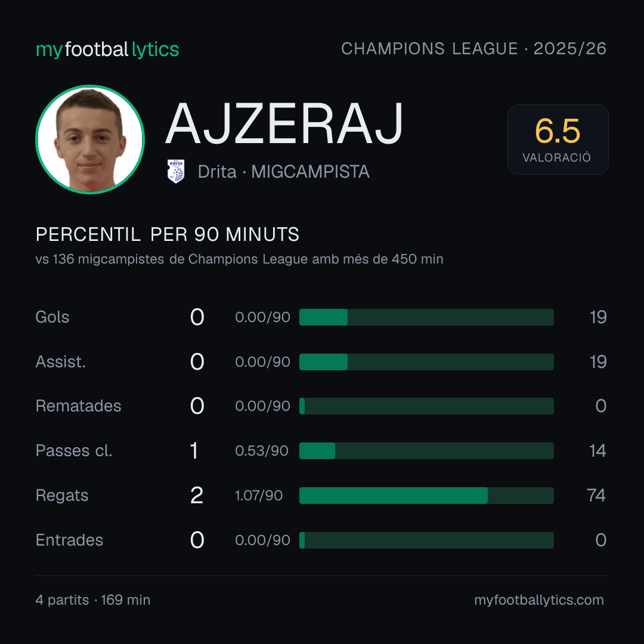644x644 pixels.
Task: Select the Passes cl. label
Action: tap(74, 451)
